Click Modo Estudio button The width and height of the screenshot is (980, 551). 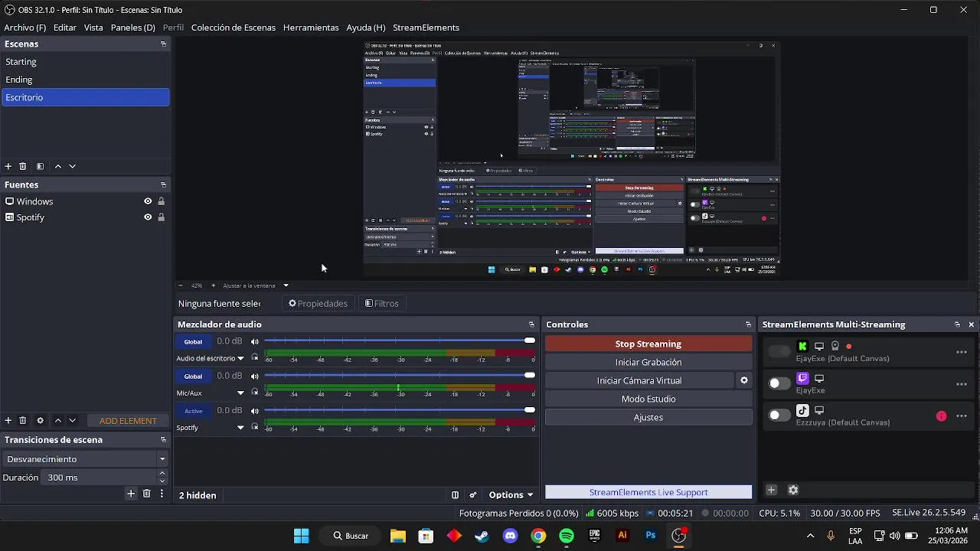(648, 399)
